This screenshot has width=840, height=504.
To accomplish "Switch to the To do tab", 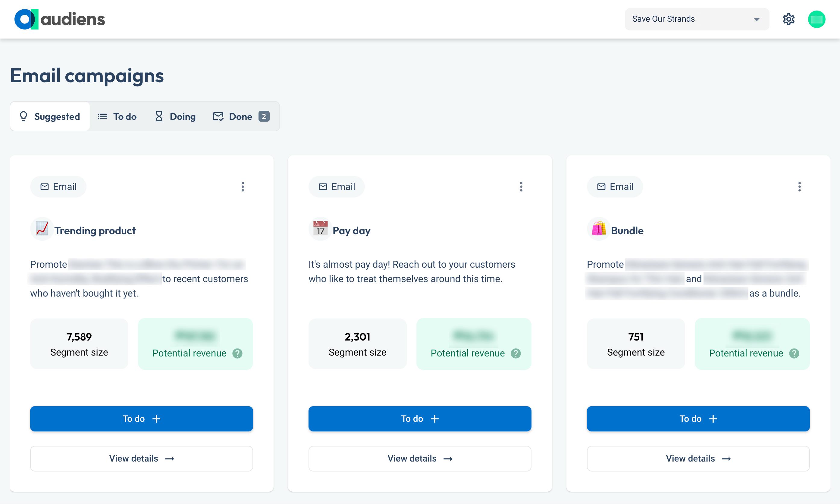I will (117, 117).
